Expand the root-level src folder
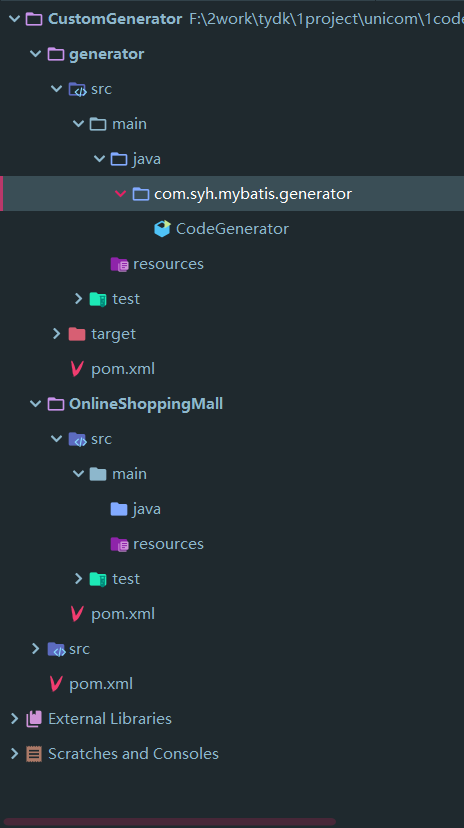The height and width of the screenshot is (828, 464). point(35,648)
